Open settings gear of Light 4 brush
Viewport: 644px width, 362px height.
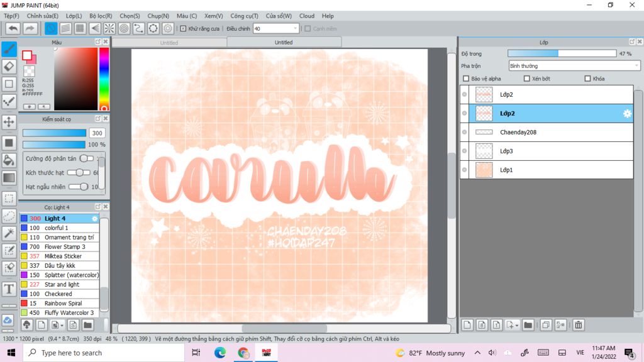94,218
